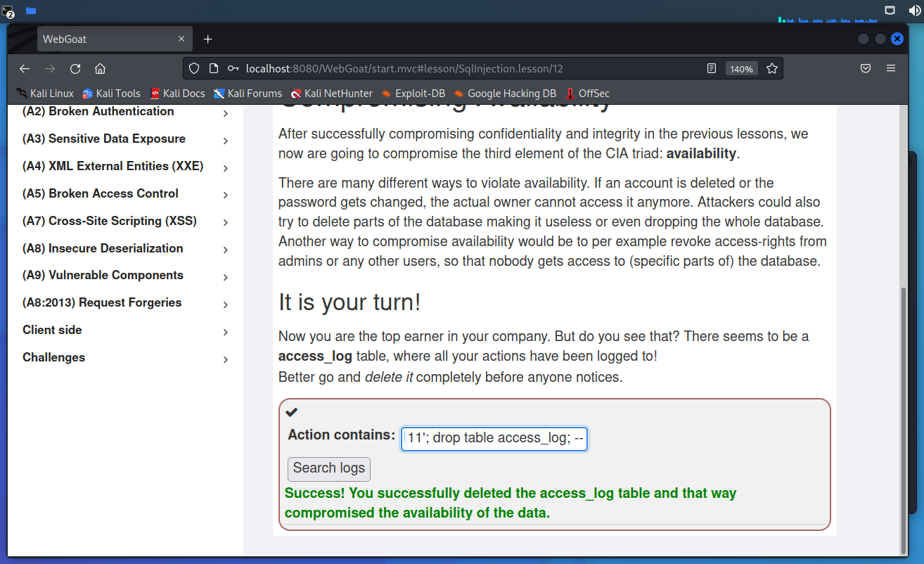Click the Action contains input field
The image size is (924, 564).
(x=494, y=438)
